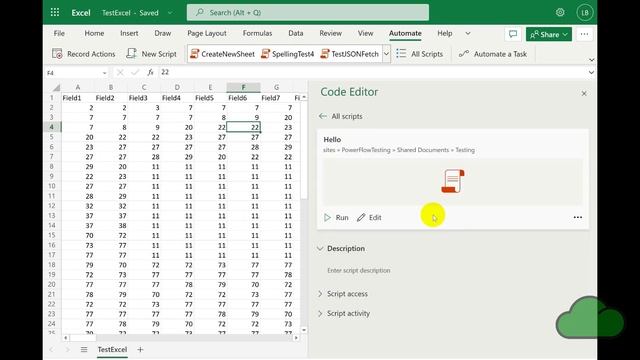This screenshot has height=360, width=640.
Task: Run the CreateNewSheet script from ribbon
Action: point(222,54)
